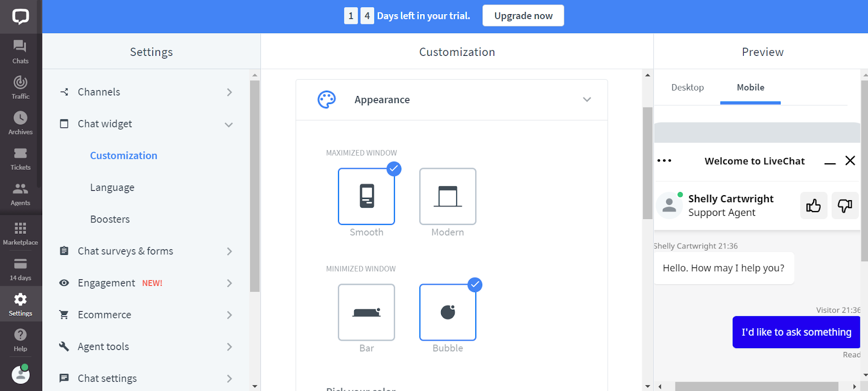Viewport: 868px width, 391px height.
Task: Click the Ecommerce shopping cart icon
Action: click(x=64, y=315)
